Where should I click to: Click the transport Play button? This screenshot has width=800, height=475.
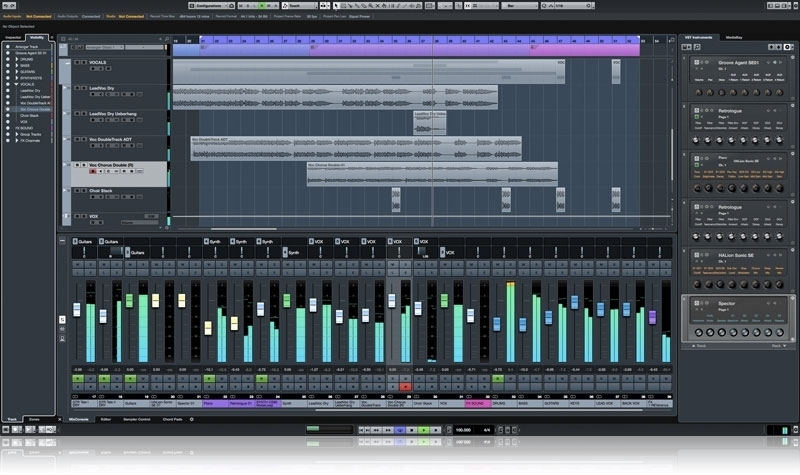424,430
